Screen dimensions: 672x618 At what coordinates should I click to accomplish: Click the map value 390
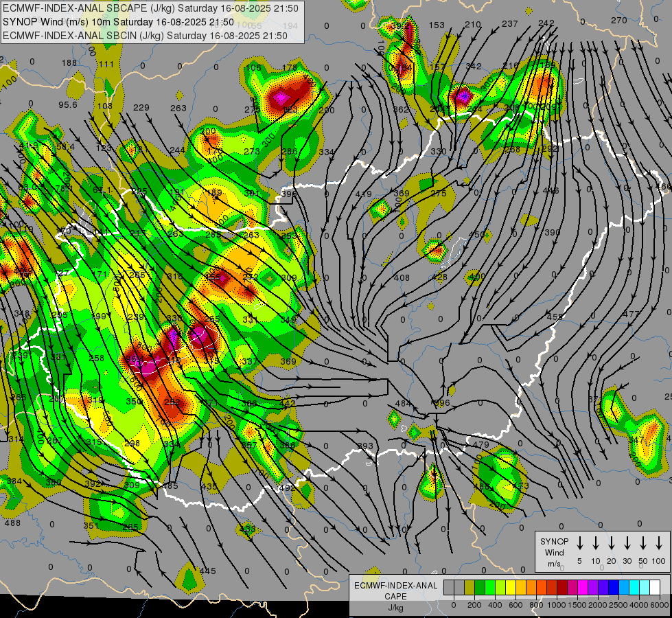[x=553, y=233]
